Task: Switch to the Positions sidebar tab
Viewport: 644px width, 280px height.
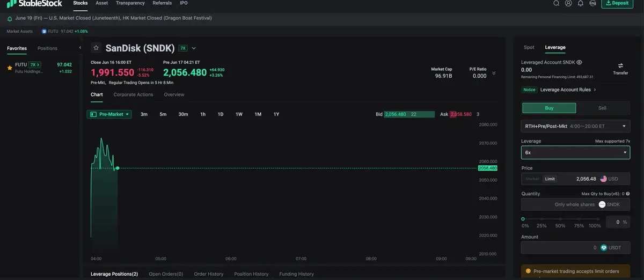Action: point(47,48)
